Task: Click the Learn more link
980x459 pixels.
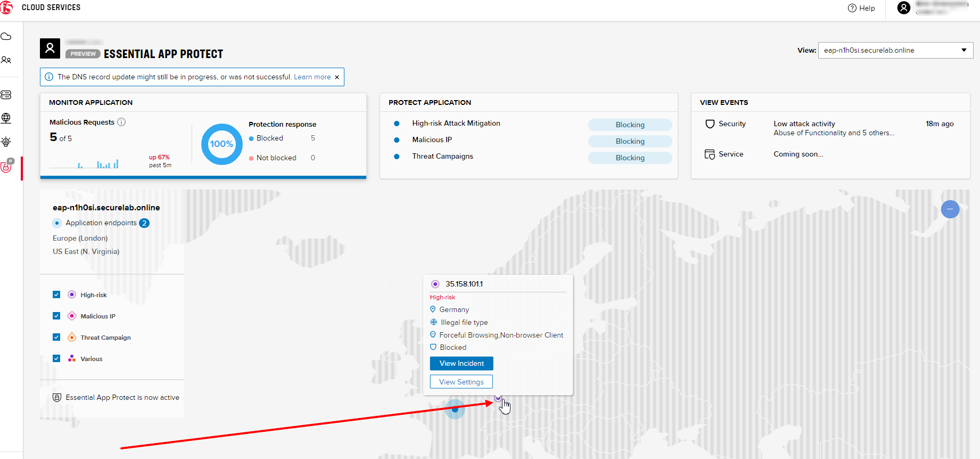Action: click(312, 77)
